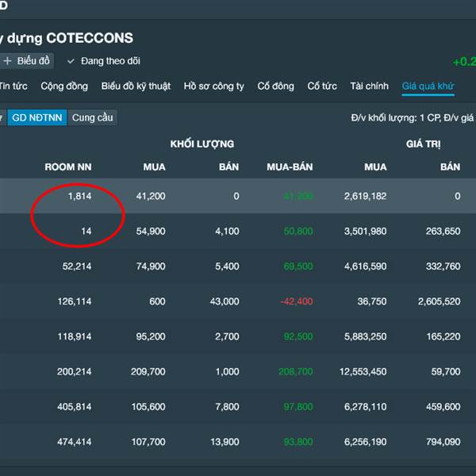This screenshot has height=476, width=476.
Task: Click the Đ/v khối lượng unit note
Action: click(x=413, y=117)
